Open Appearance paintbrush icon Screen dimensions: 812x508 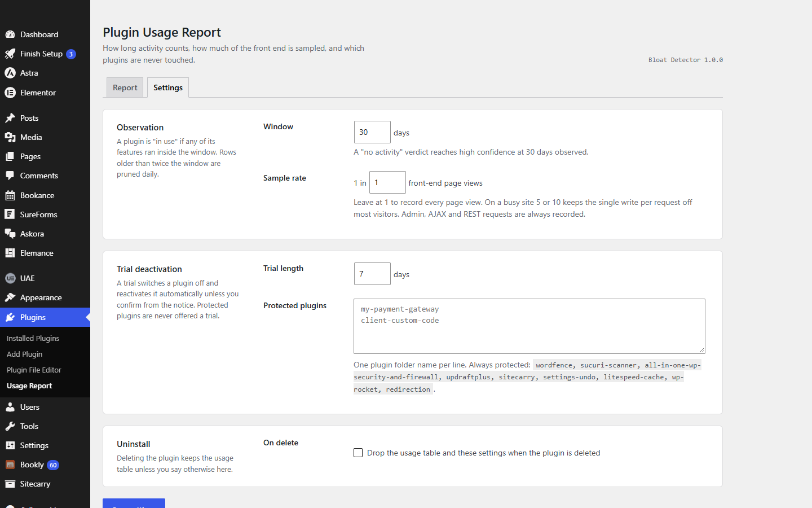pos(10,297)
